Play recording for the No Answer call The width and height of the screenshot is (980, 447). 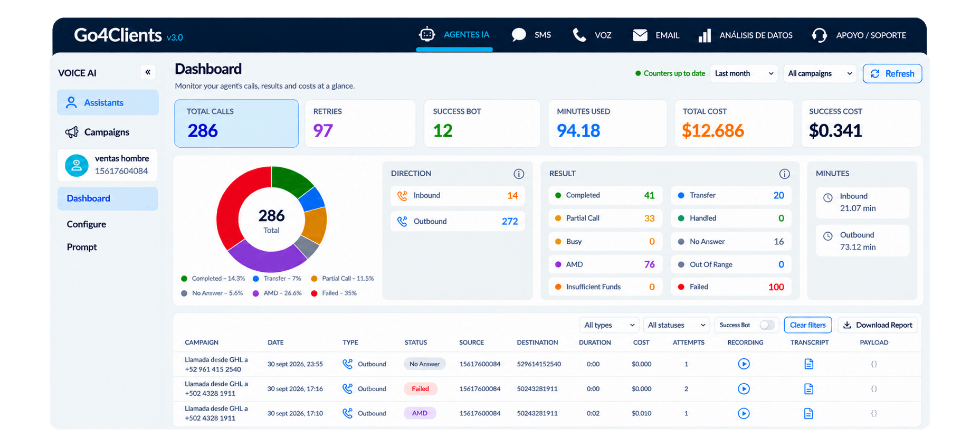[744, 364]
